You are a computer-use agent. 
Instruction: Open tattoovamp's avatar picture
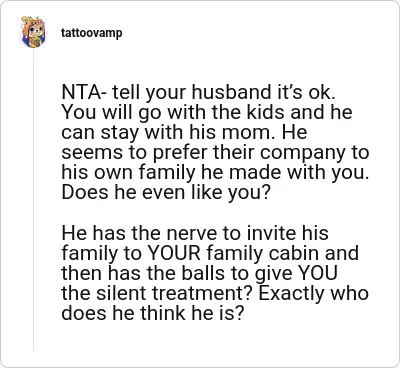(33, 32)
